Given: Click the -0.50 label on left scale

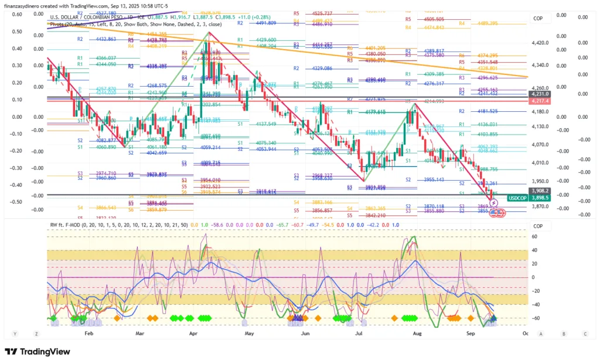Looking at the screenshot, I should pyautogui.click(x=16, y=201).
